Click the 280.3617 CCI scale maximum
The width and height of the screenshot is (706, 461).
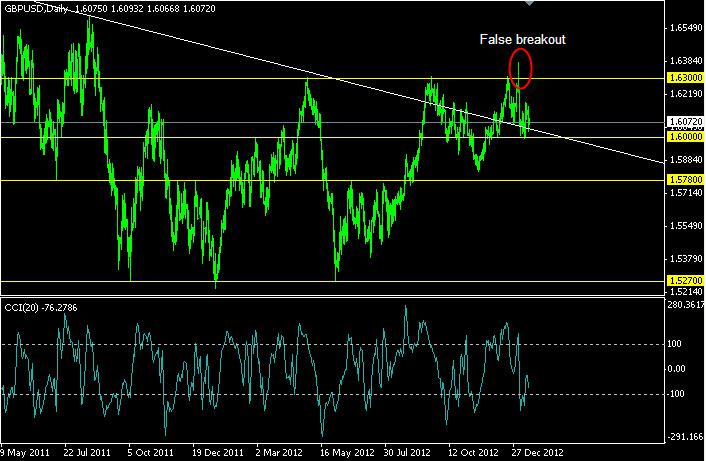tap(686, 305)
